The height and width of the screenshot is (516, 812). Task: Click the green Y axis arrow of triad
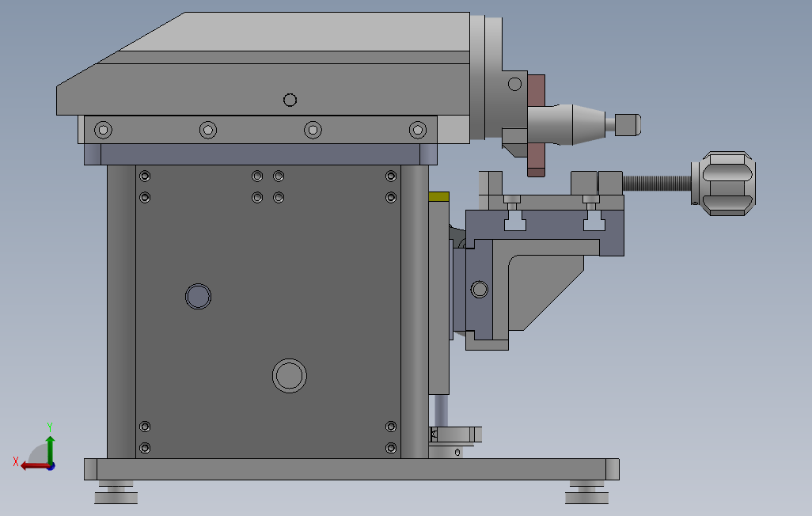pos(50,449)
